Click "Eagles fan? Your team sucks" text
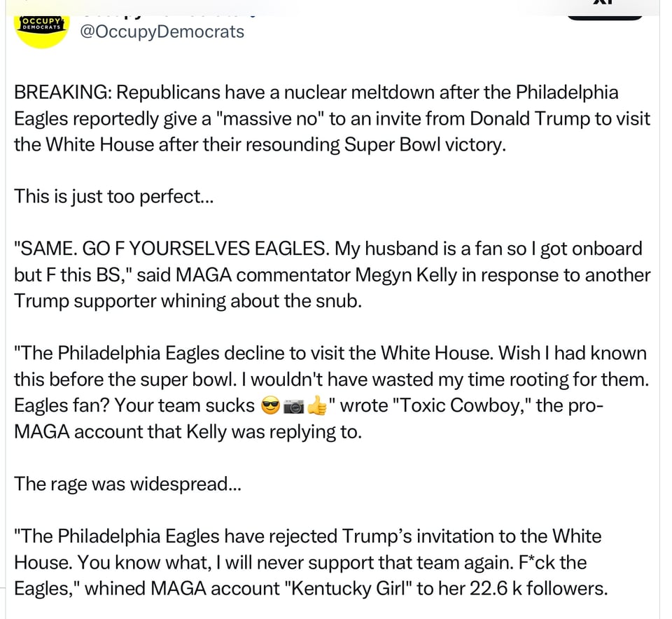Screen dimensions: 672x619 [134, 405]
